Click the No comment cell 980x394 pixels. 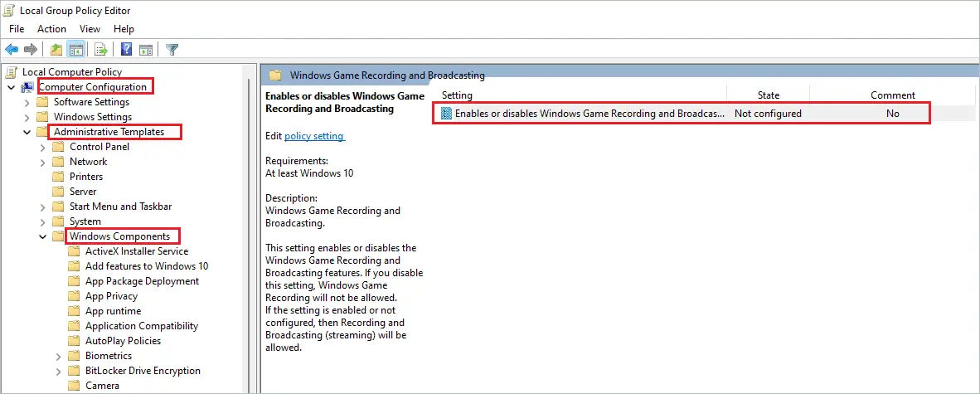point(892,114)
